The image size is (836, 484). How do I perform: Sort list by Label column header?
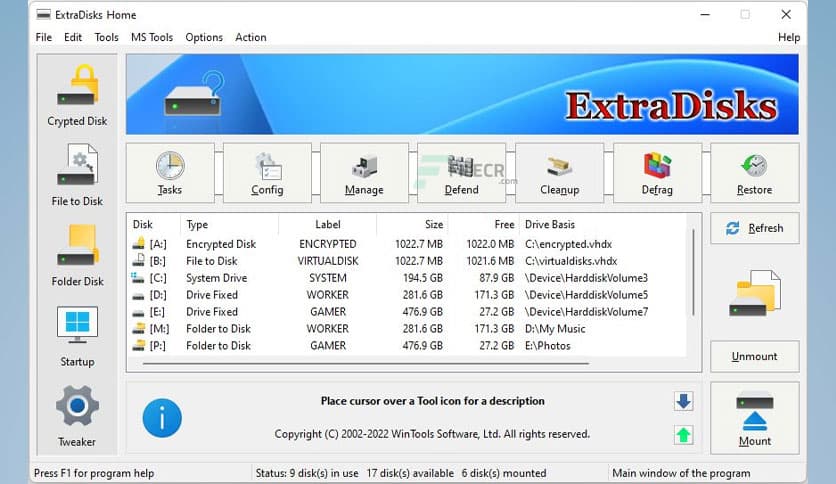pos(327,224)
